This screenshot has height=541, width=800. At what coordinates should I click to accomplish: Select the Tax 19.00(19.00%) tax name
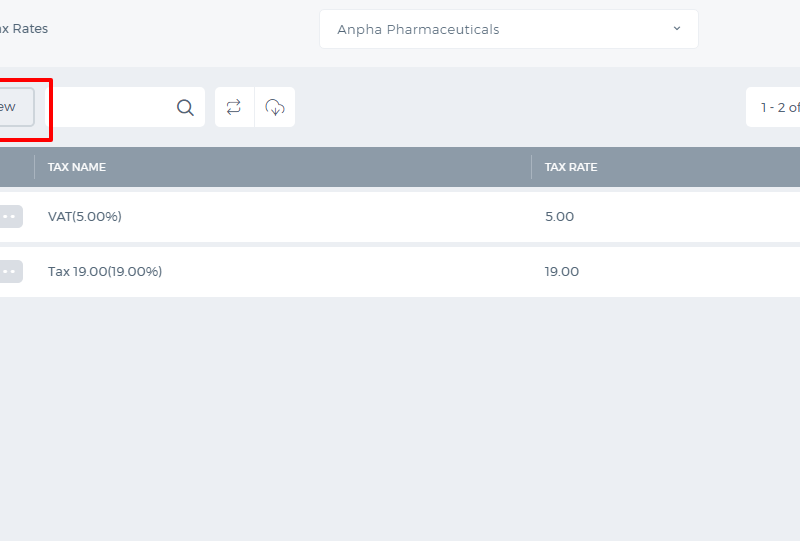coord(105,272)
